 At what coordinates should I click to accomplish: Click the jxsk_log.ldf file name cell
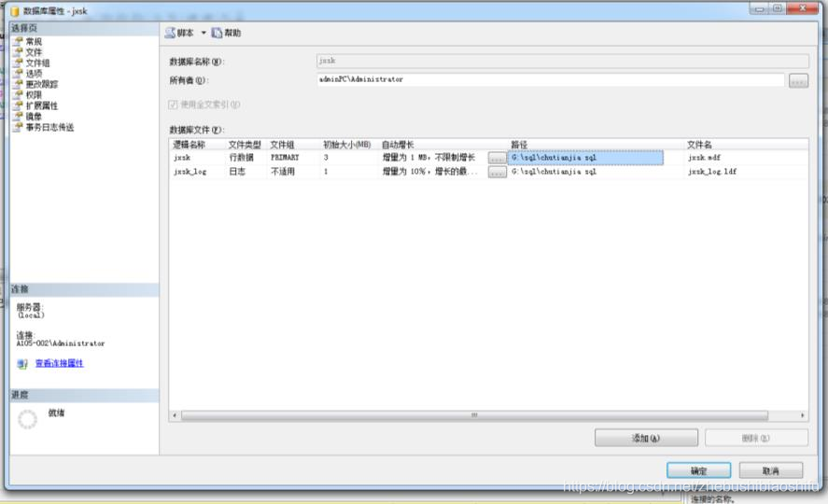click(x=746, y=172)
